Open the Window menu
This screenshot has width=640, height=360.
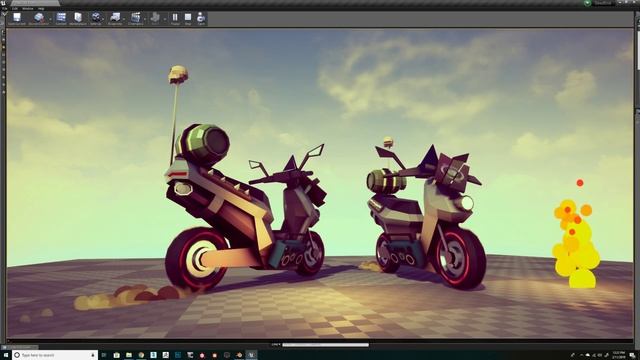point(28,8)
